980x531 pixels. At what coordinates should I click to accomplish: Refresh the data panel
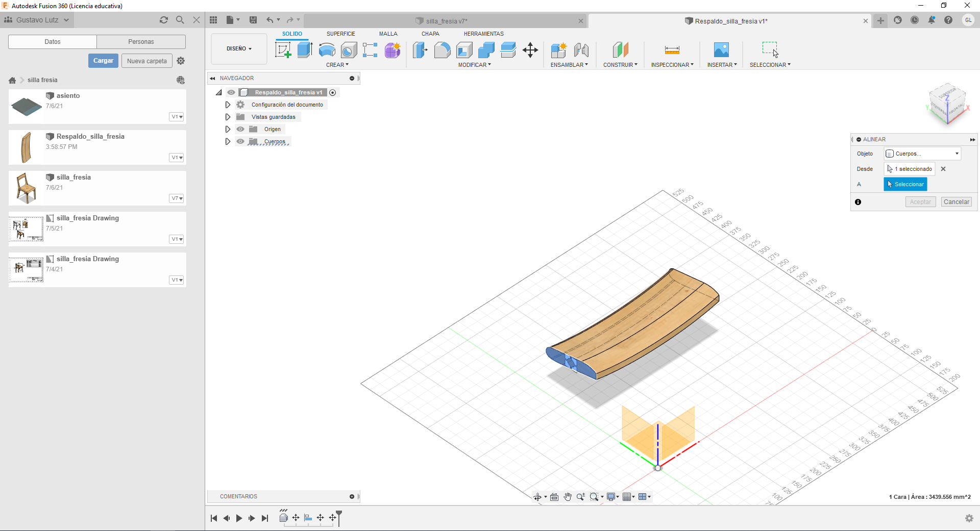tap(164, 20)
